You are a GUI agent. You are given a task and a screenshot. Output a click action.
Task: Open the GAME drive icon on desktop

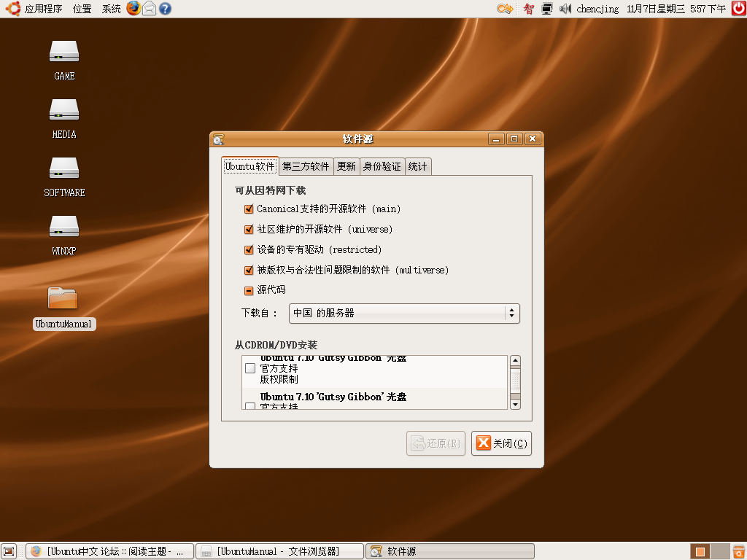pyautogui.click(x=64, y=52)
